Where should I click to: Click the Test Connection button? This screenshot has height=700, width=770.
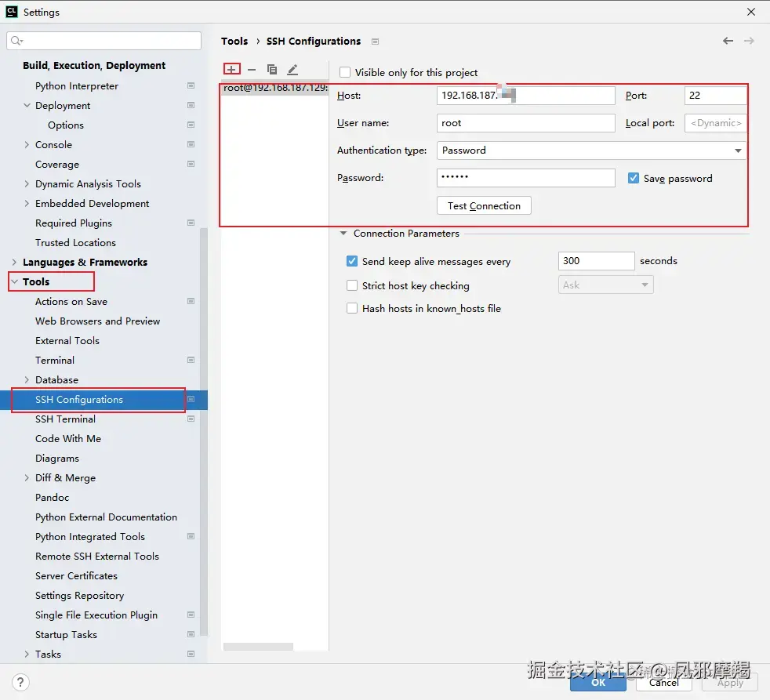[484, 205]
